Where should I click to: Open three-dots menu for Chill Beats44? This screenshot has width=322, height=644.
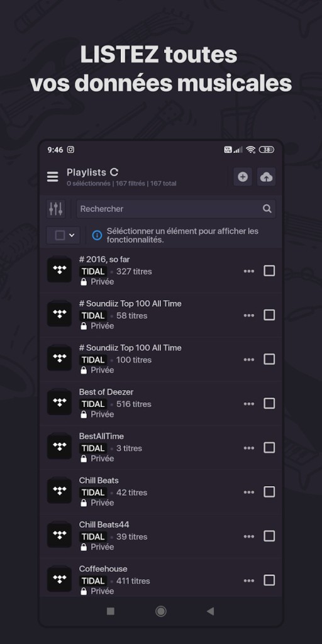[x=249, y=536]
